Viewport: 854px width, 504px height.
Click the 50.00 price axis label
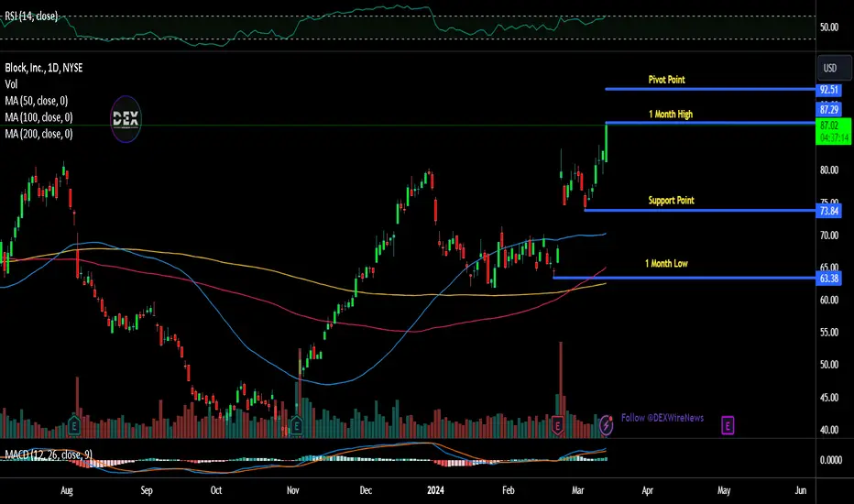pyautogui.click(x=829, y=365)
